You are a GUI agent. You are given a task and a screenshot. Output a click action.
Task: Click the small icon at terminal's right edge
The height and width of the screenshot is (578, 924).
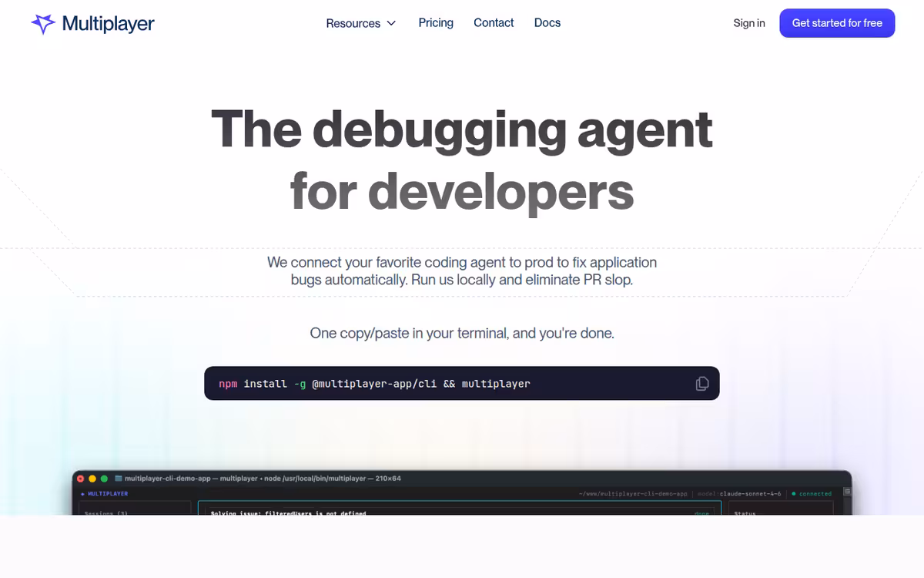coord(847,492)
